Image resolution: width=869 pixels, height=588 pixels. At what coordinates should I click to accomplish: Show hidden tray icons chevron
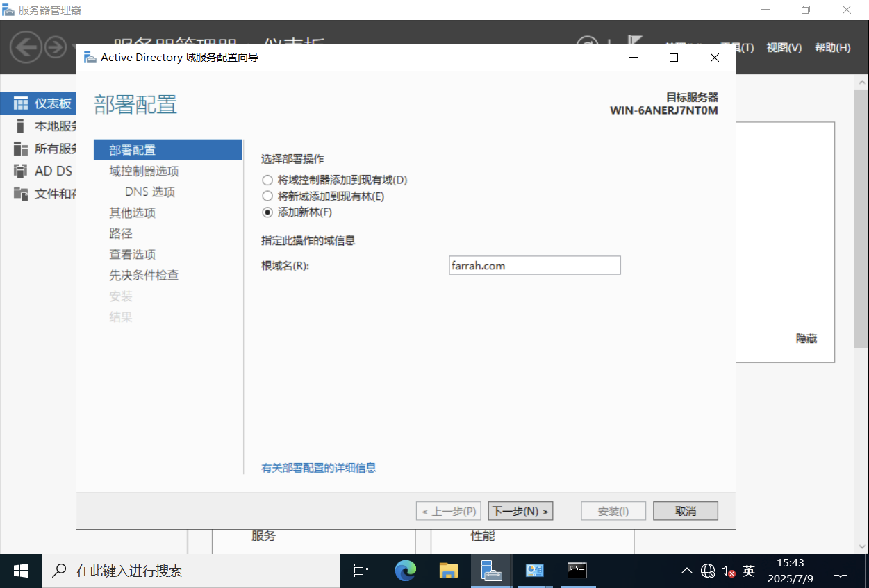(x=686, y=571)
